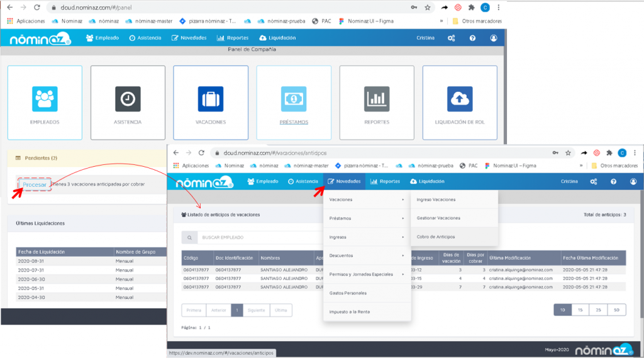Open Novedades menu in front window
The height and width of the screenshot is (358, 644).
click(344, 181)
